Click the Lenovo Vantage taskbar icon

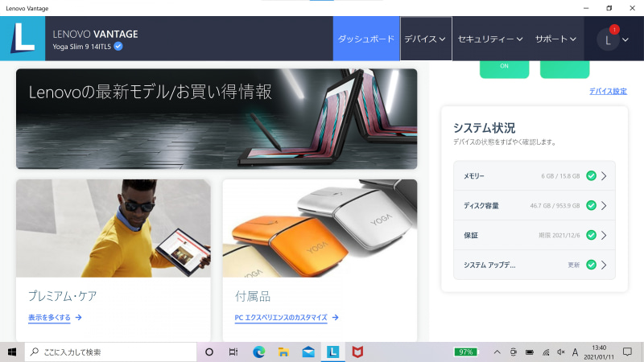(x=333, y=352)
